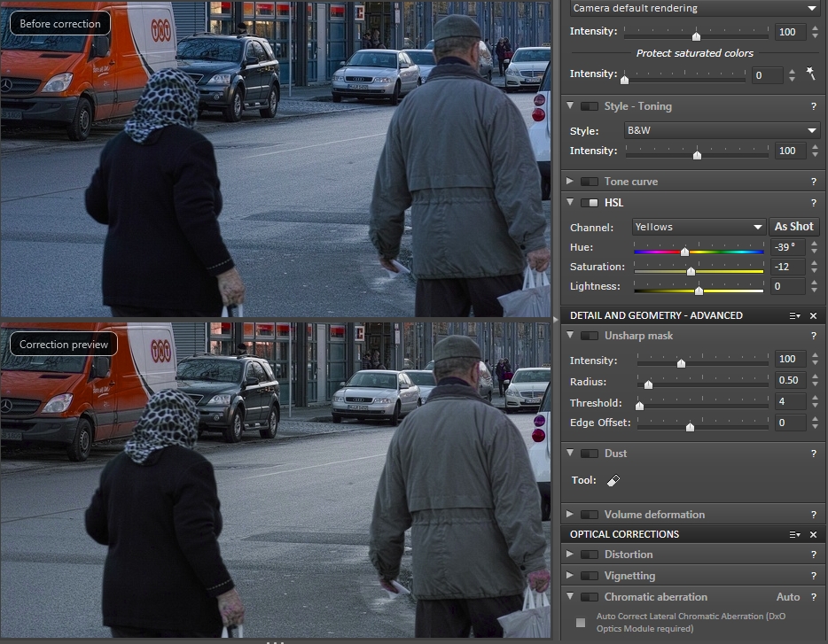828x644 pixels.
Task: Check Auto Correct Lateral Chromatic Aberration box
Action: point(581,623)
